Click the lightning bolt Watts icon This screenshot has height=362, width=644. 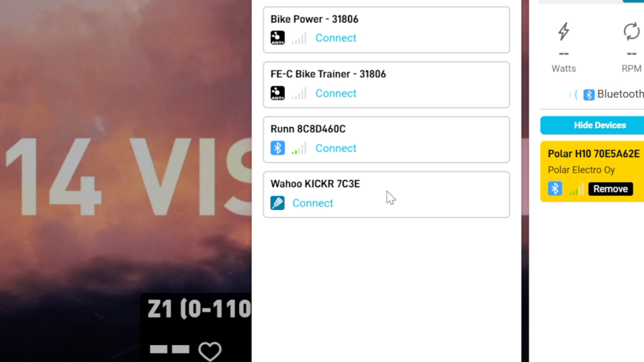(563, 32)
